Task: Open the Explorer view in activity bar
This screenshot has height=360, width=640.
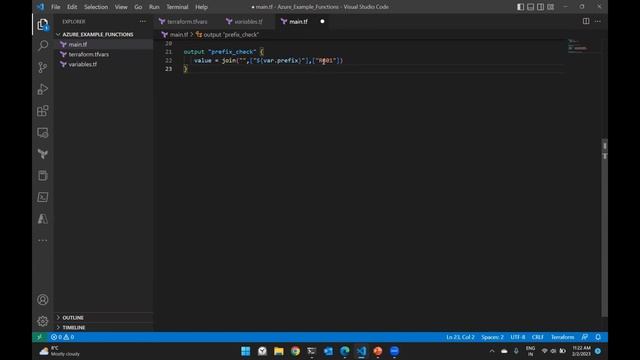Action: coord(42,24)
